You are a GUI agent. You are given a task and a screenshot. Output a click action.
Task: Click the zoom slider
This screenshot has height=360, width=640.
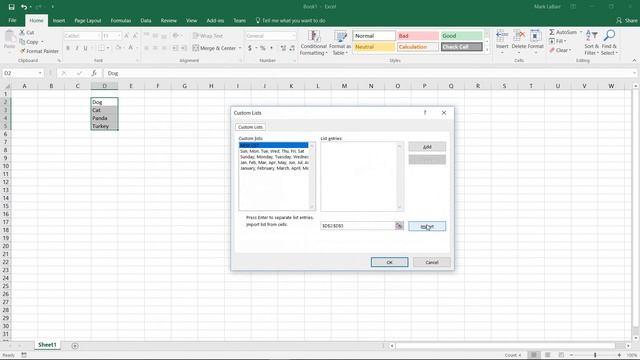tap(595, 355)
